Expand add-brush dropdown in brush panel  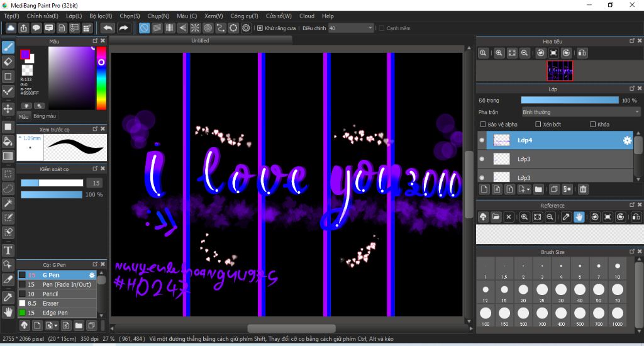tap(56, 326)
